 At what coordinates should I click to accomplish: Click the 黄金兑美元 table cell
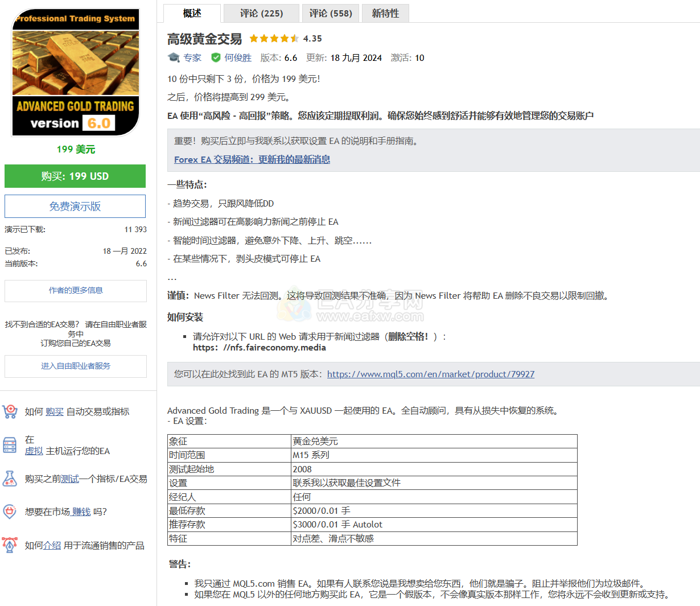(434, 442)
